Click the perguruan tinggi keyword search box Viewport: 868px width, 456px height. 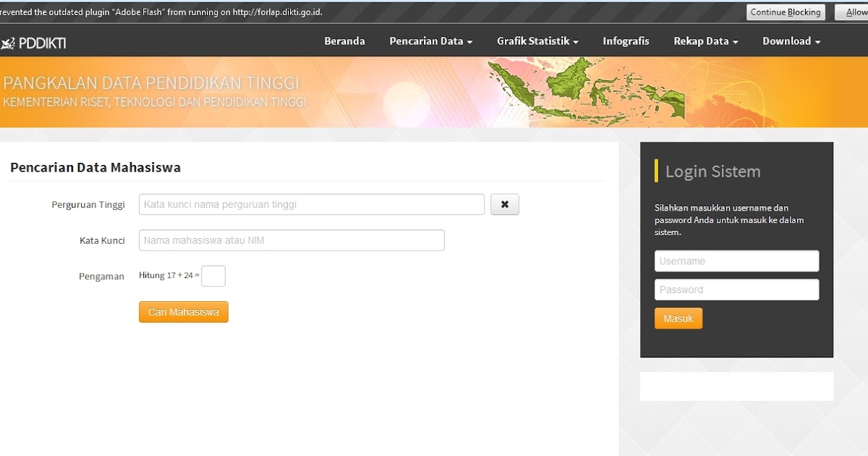[x=311, y=204]
